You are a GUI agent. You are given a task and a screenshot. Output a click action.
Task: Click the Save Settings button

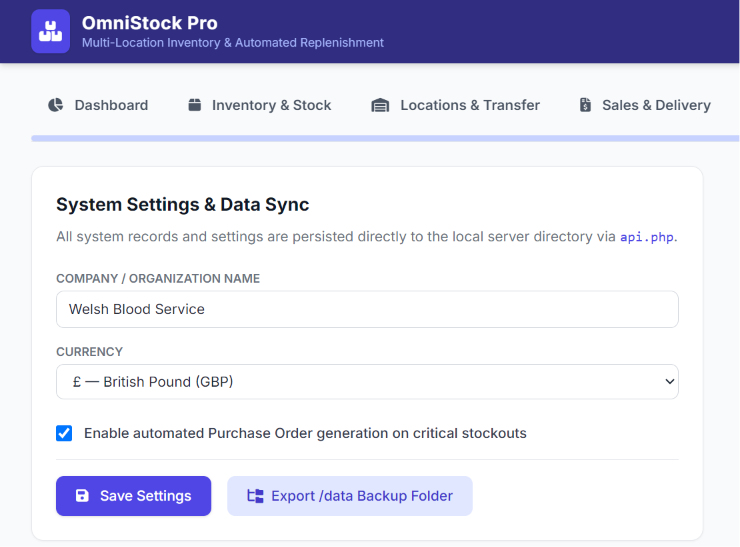134,496
